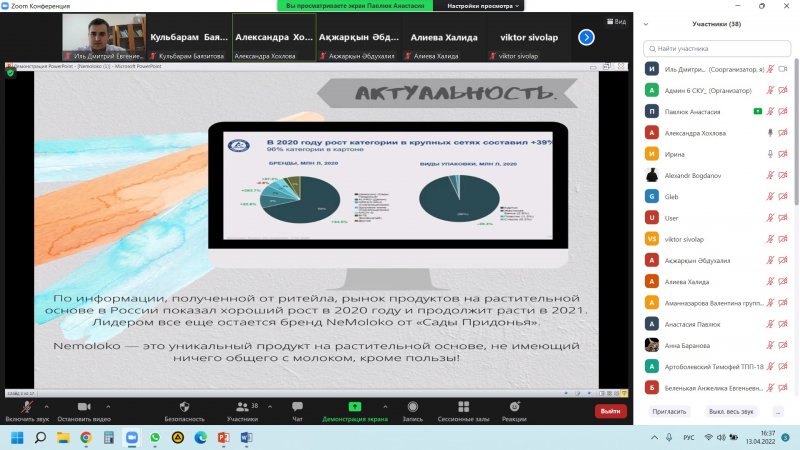800x450 pixels.
Task: Toggle camera icon for Gleb
Action: (783, 197)
